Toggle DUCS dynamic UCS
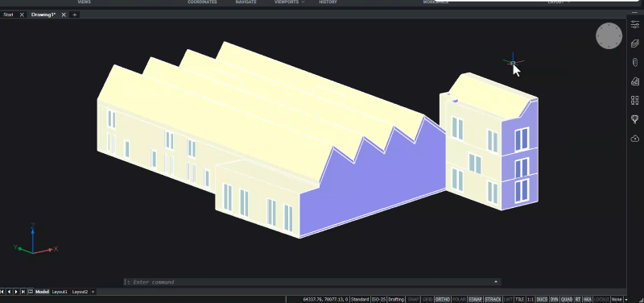This screenshot has height=303, width=644. click(542, 299)
